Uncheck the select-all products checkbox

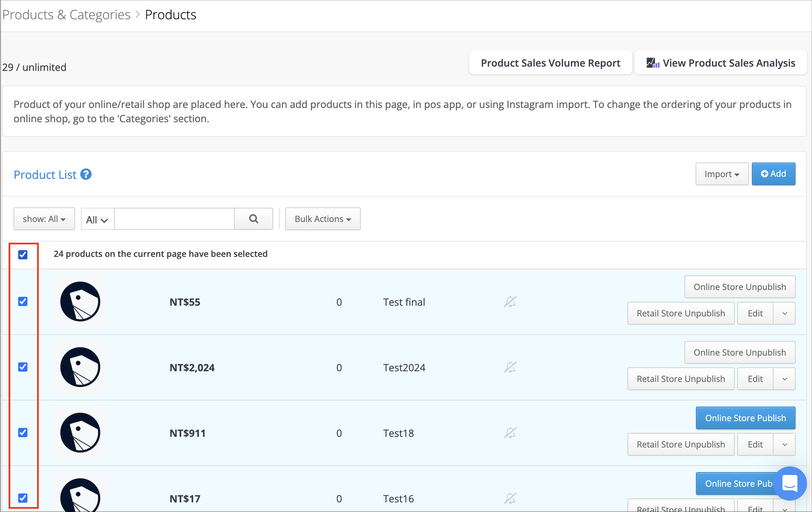pos(23,254)
